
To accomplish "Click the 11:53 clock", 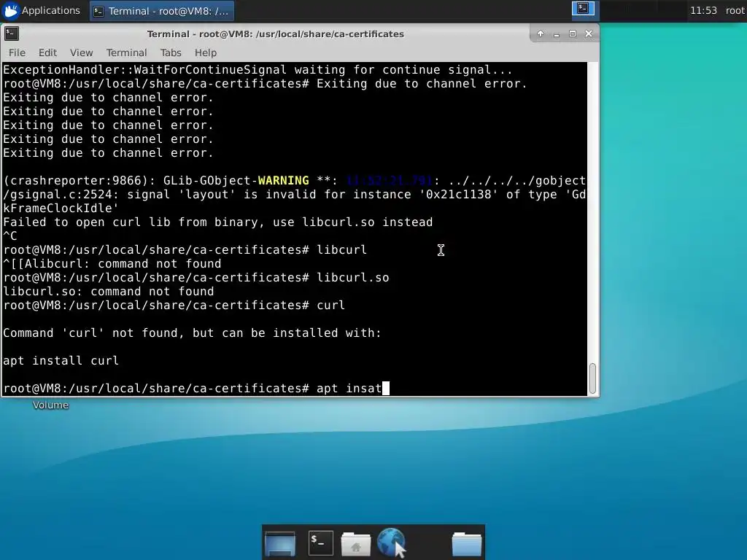I will pyautogui.click(x=703, y=10).
